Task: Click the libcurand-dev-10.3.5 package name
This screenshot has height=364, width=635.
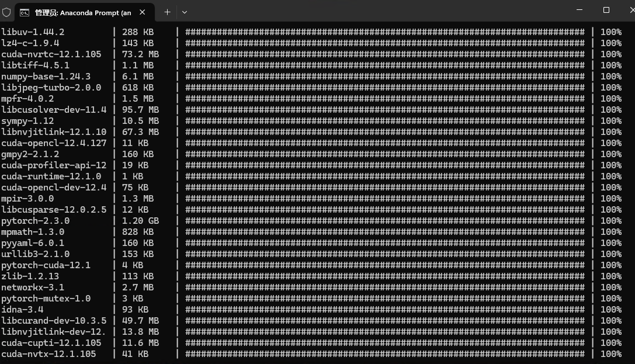Action: pos(54,321)
